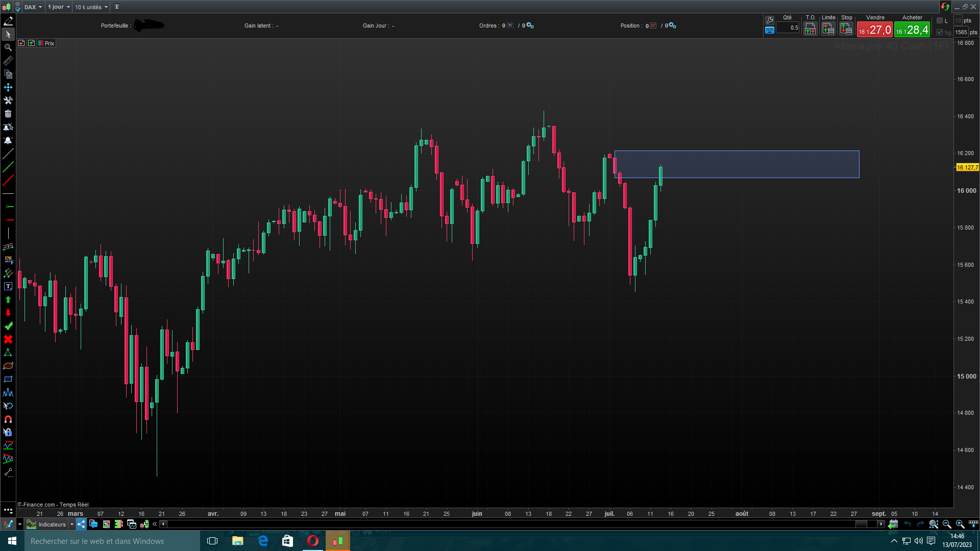This screenshot has height=551, width=980.
Task: Click the blue keyboard icon near quantity
Action: click(770, 30)
